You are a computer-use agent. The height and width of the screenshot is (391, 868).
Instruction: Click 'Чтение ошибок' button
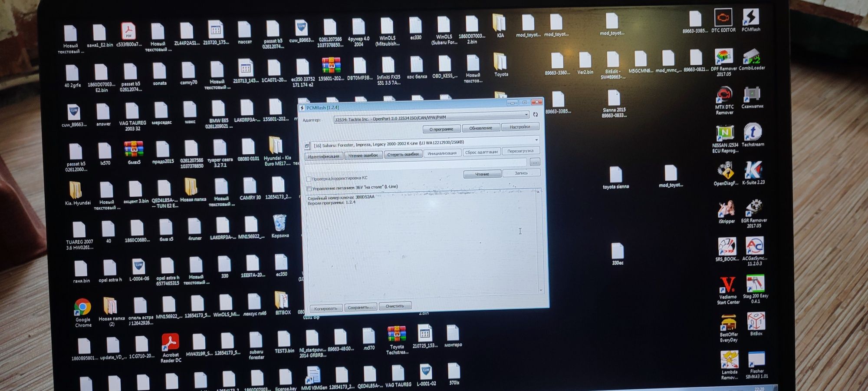coord(363,155)
